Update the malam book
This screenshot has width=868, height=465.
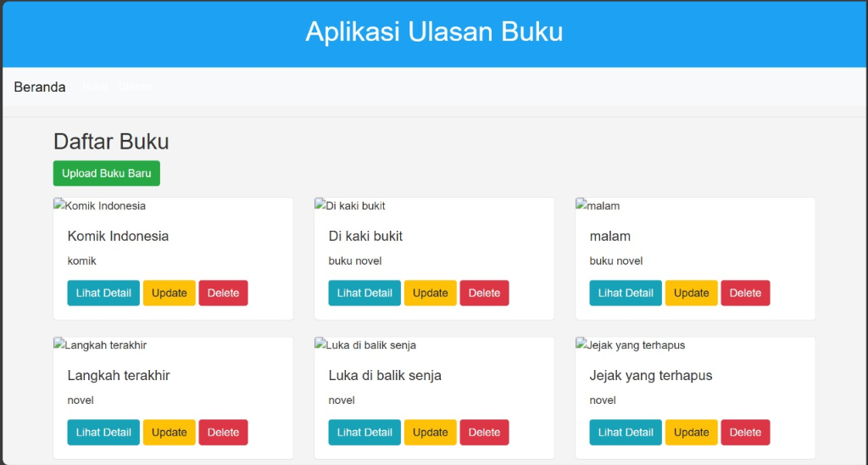click(692, 294)
